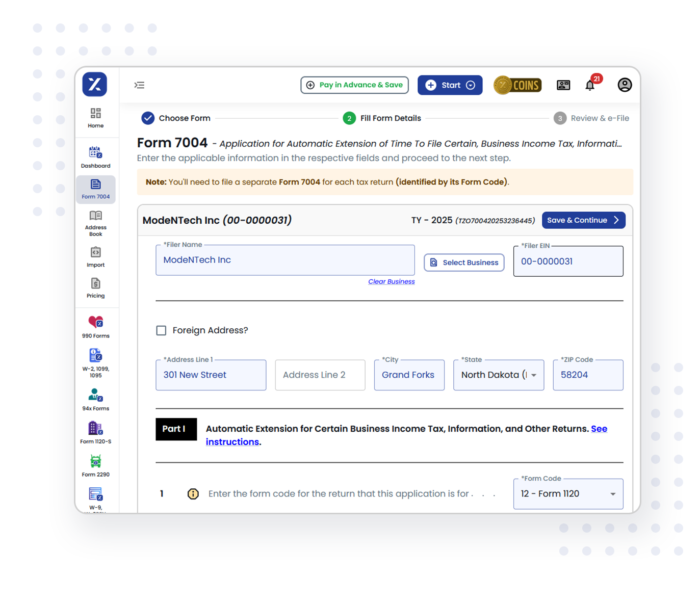The height and width of the screenshot is (604, 700).
Task: Switch to the Review & e-File step
Action: point(591,118)
